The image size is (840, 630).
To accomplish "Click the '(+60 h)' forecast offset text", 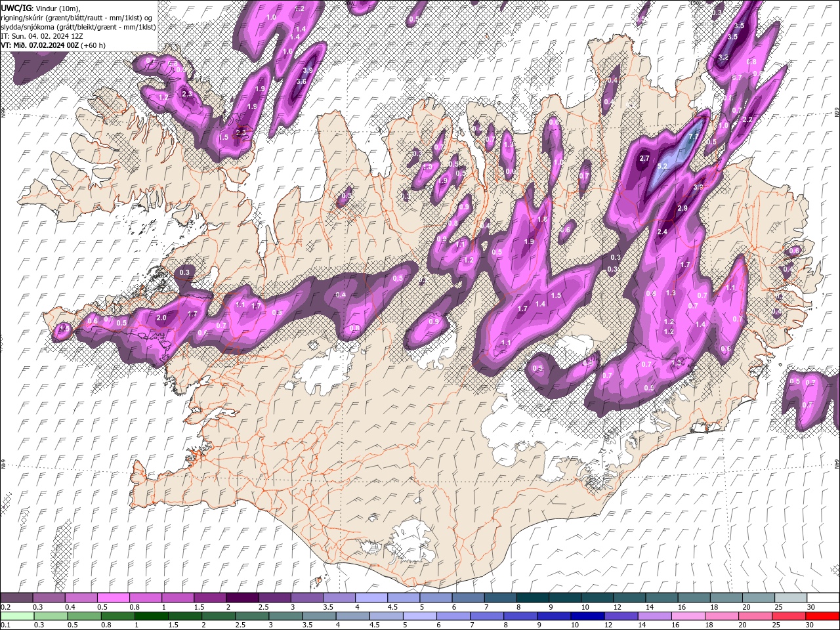I will (94, 45).
